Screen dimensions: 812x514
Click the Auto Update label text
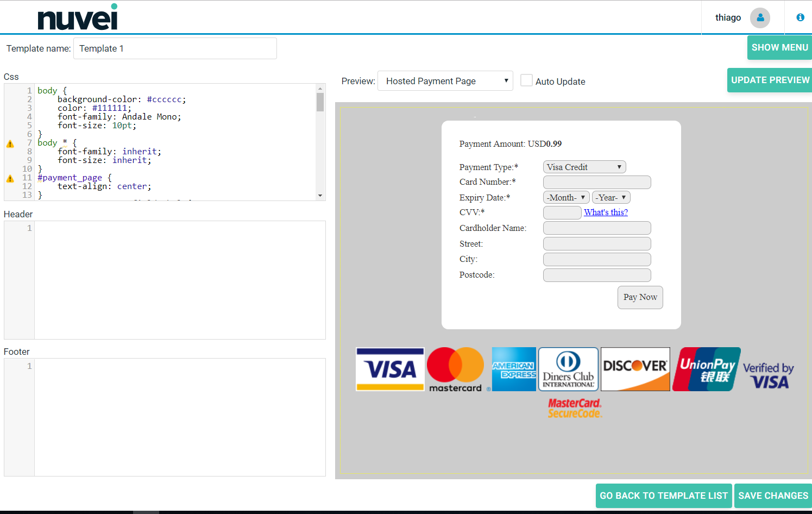coord(561,82)
